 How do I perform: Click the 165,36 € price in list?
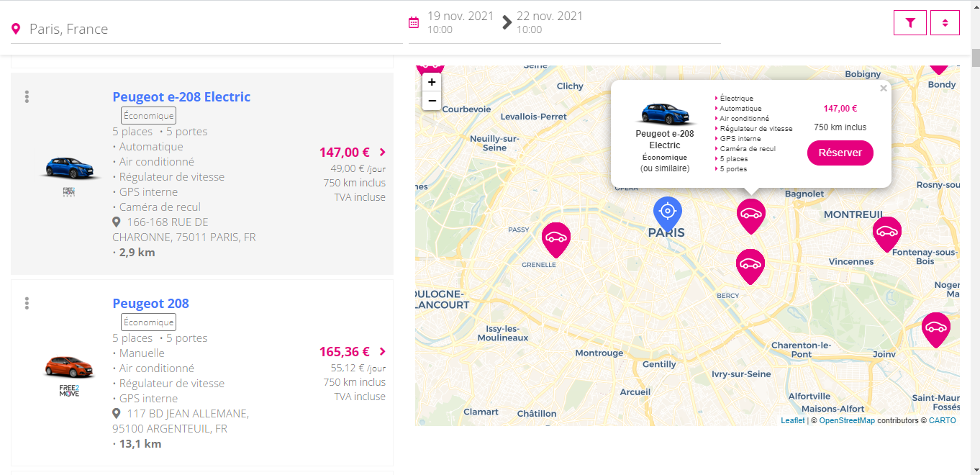tap(345, 351)
